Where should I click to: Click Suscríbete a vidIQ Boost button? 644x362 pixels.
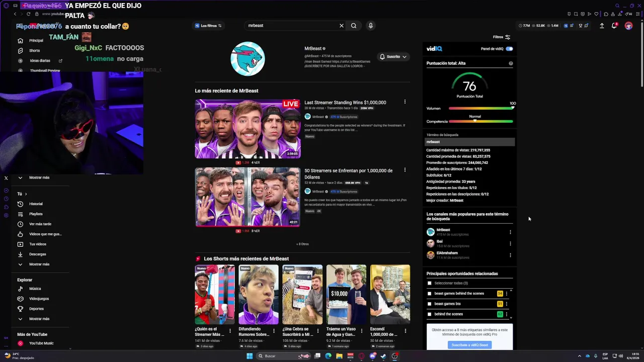coord(469,345)
